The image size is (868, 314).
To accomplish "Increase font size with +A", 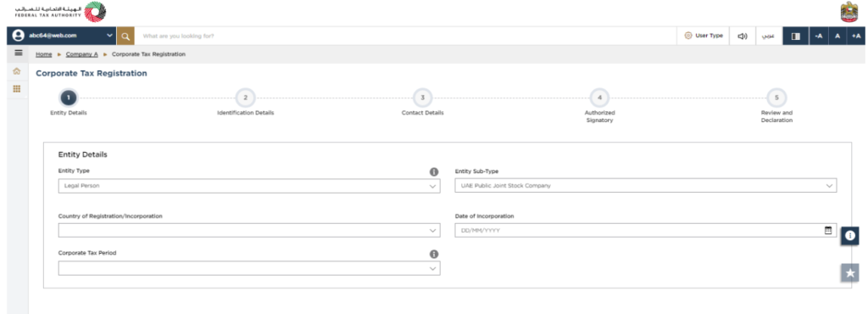I will 856,36.
